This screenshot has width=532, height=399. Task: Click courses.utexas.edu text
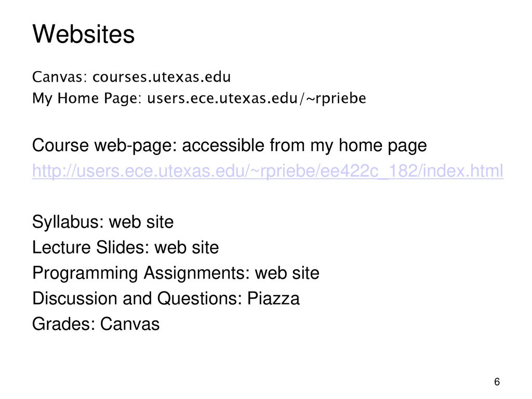(x=162, y=77)
